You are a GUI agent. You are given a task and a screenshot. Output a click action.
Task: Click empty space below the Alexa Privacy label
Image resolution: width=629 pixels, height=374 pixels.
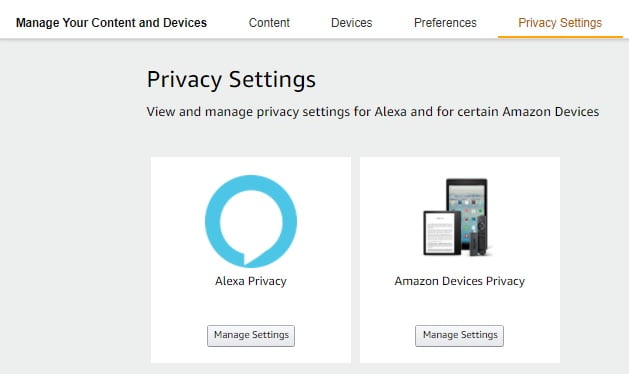click(251, 307)
